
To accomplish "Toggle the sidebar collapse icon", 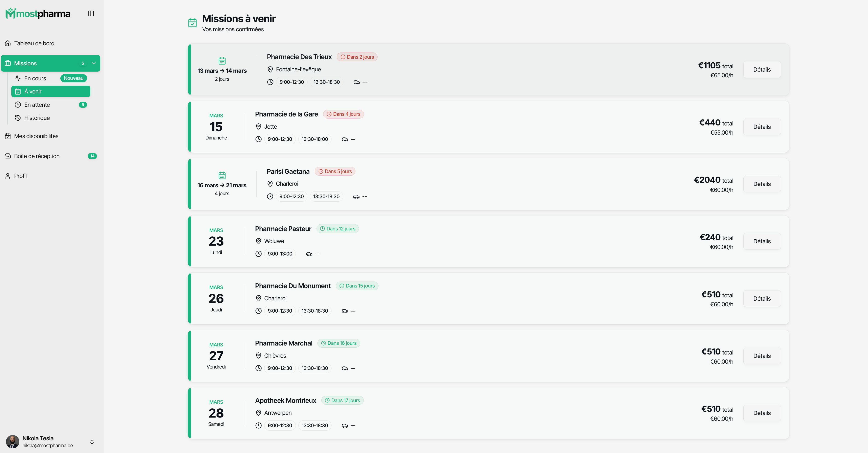I will click(x=91, y=14).
